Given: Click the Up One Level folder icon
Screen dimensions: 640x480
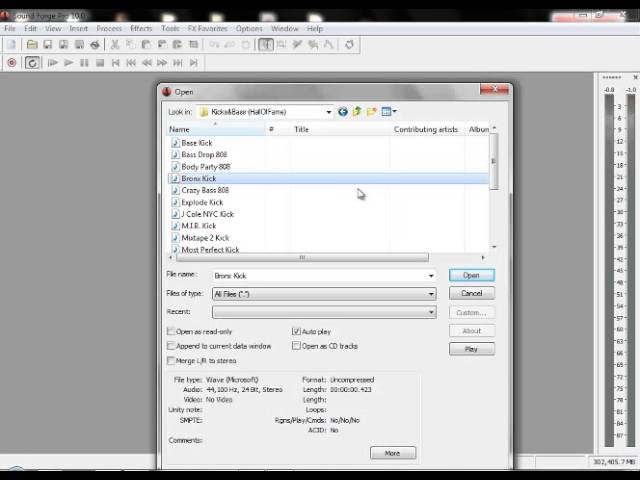Looking at the screenshot, I should pyautogui.click(x=357, y=112).
